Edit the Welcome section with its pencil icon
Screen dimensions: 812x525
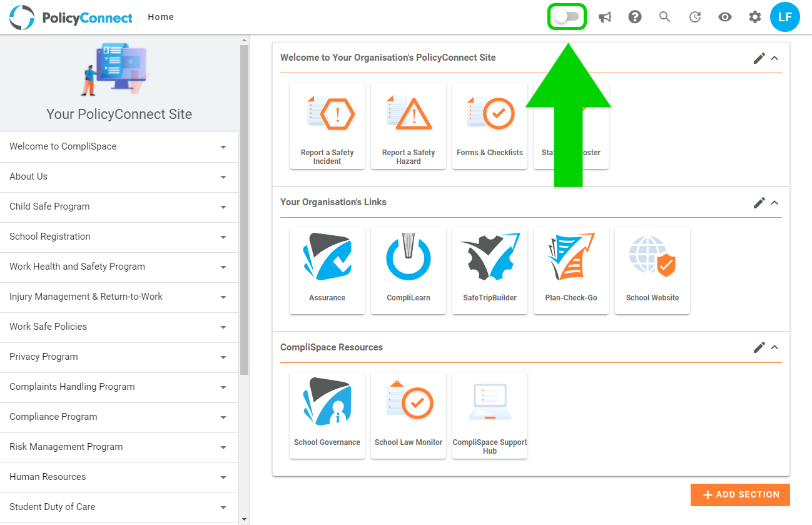pyautogui.click(x=759, y=58)
